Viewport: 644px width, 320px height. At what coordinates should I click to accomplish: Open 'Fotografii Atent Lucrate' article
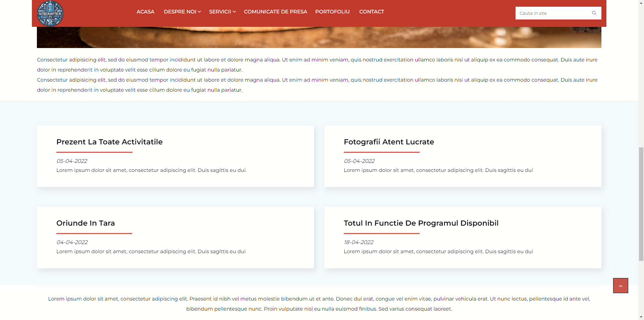389,142
